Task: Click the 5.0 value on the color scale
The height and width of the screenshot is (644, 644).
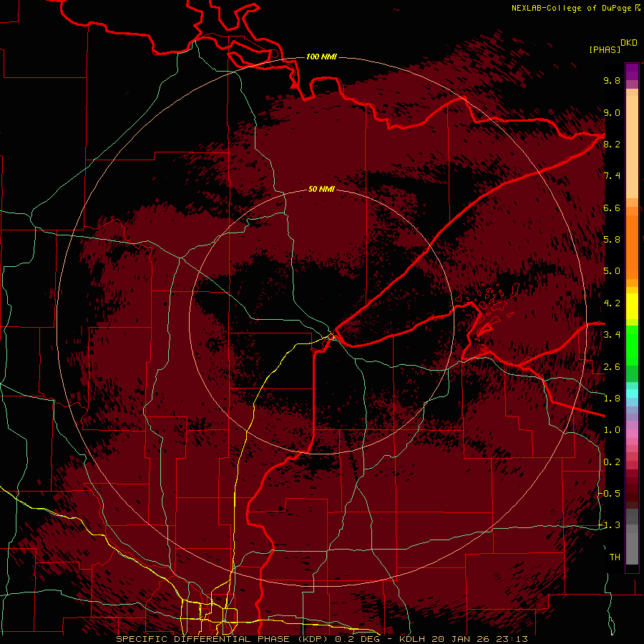Action: coord(612,271)
